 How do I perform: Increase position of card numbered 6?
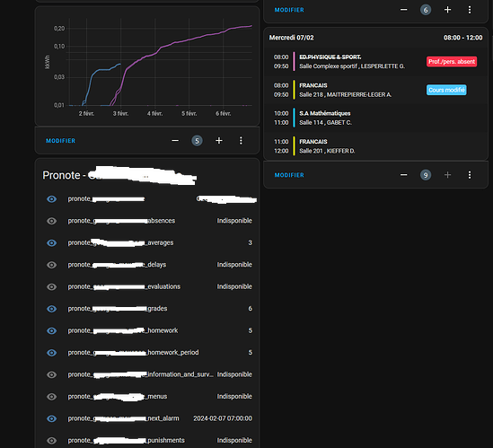(448, 10)
